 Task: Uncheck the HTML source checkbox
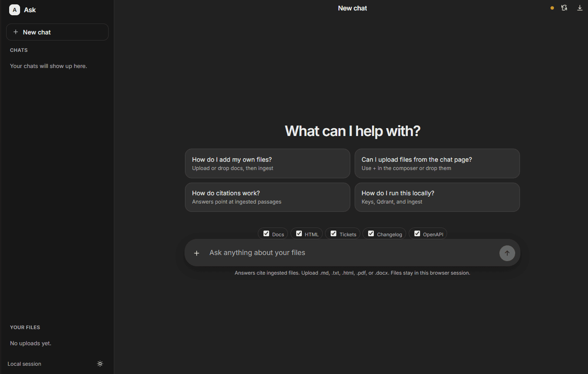[299, 234]
